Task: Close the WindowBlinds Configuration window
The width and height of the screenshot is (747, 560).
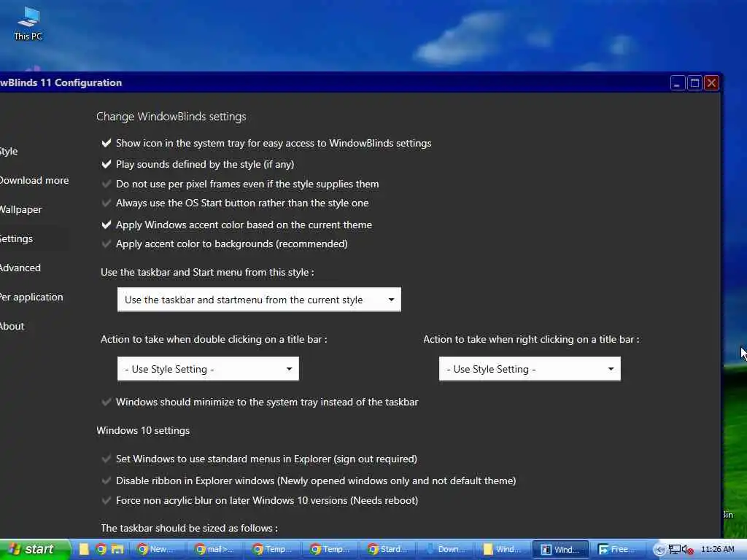Action: [x=712, y=83]
